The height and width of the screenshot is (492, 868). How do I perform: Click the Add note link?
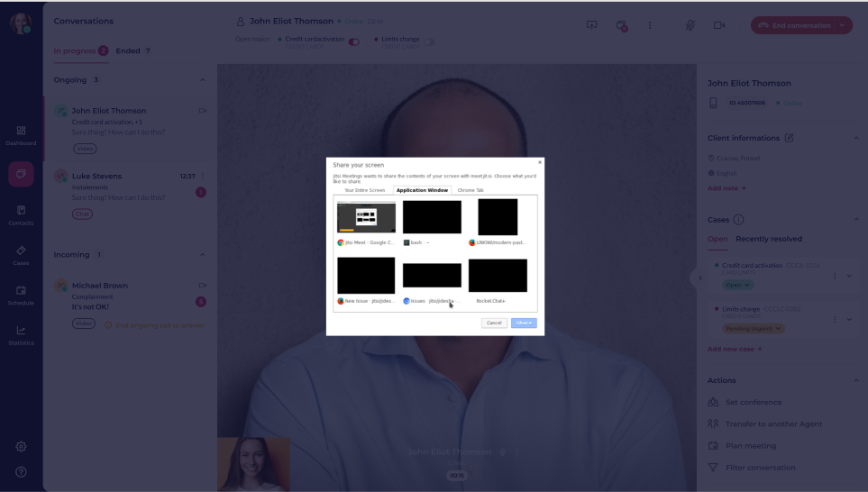[726, 188]
